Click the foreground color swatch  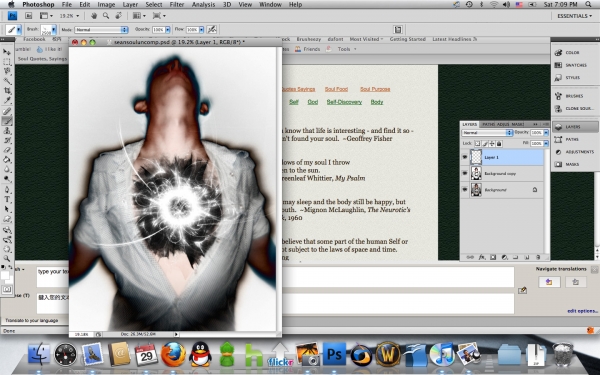5,275
